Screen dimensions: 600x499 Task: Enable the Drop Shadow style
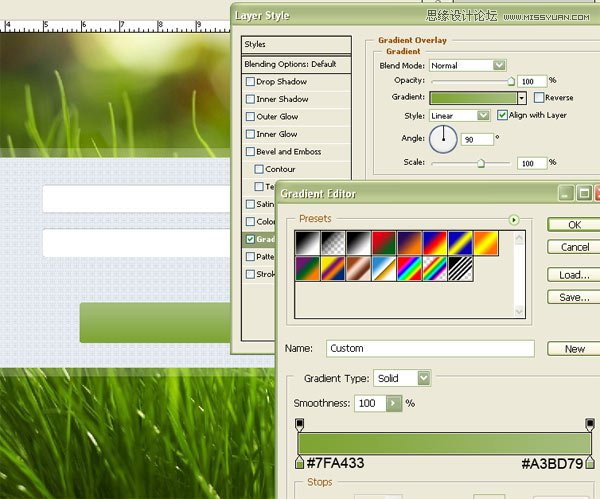pyautogui.click(x=250, y=82)
